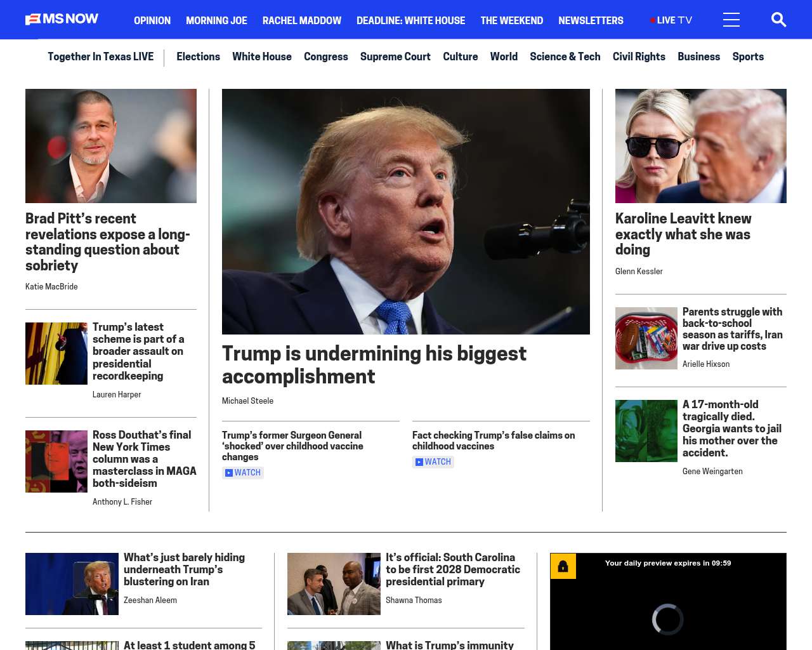Watch Live TV link in header
The width and height of the screenshot is (812, 650).
pyautogui.click(x=671, y=20)
